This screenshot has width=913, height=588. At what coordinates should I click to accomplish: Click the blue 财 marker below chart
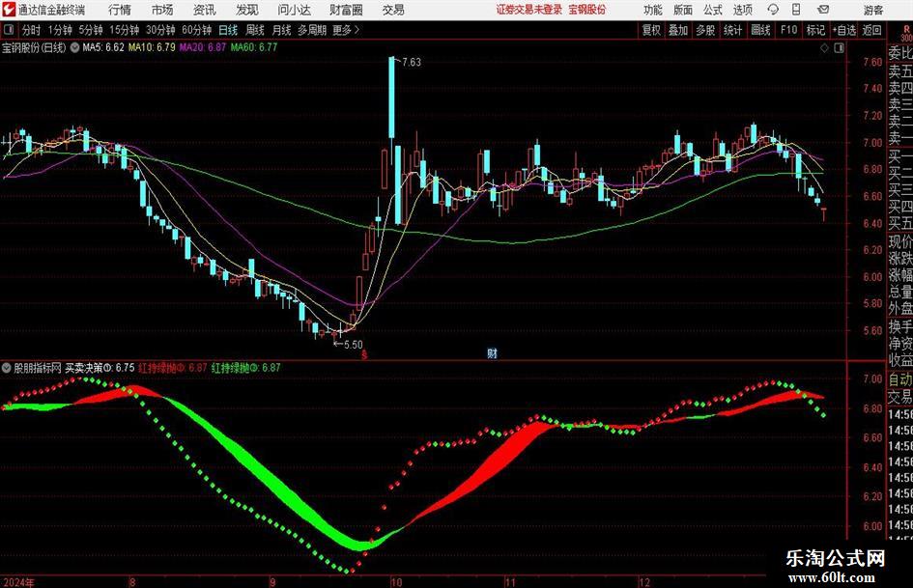point(493,353)
